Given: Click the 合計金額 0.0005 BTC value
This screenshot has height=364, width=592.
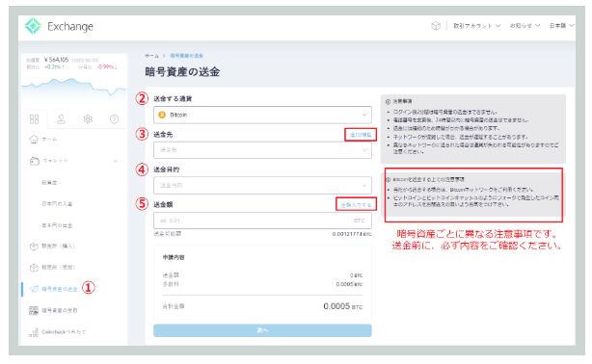Looking at the screenshot, I should (x=343, y=306).
